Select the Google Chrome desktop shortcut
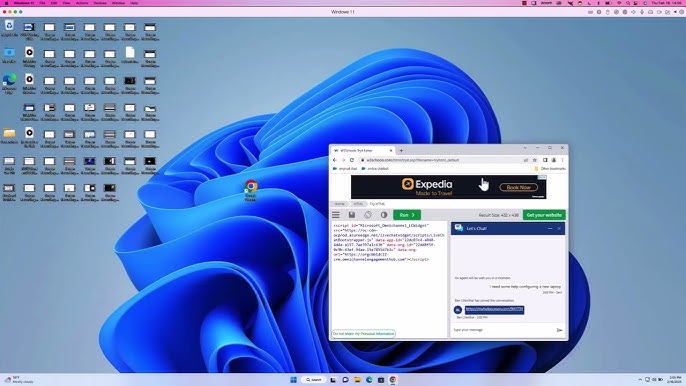Image resolution: width=686 pixels, height=386 pixels. (251, 190)
